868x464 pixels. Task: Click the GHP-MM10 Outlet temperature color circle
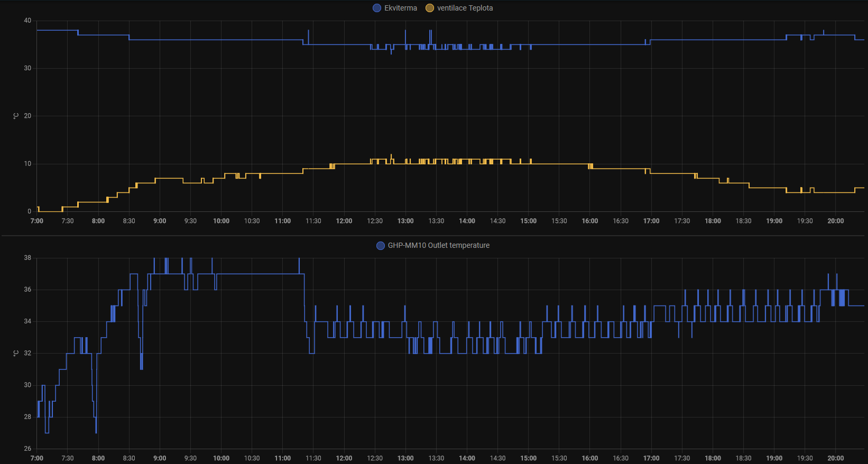[x=380, y=245]
